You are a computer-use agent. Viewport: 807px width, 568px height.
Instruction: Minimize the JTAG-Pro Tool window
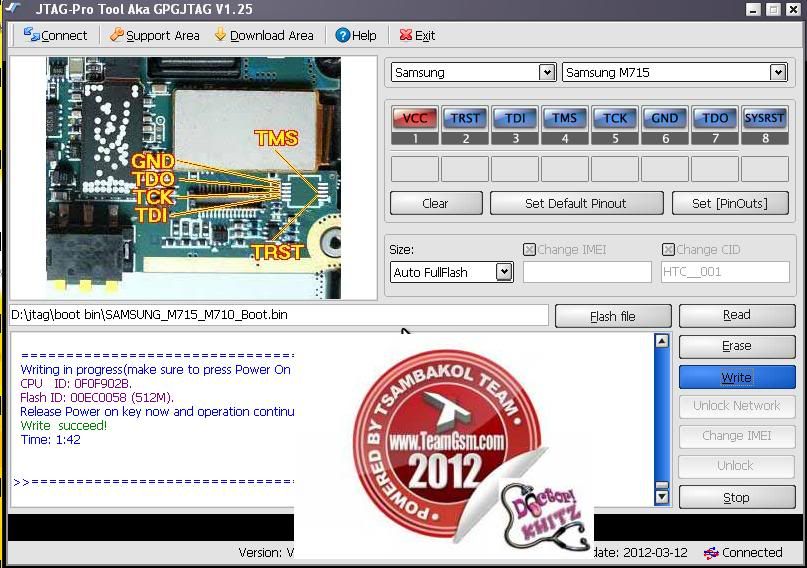tap(753, 9)
